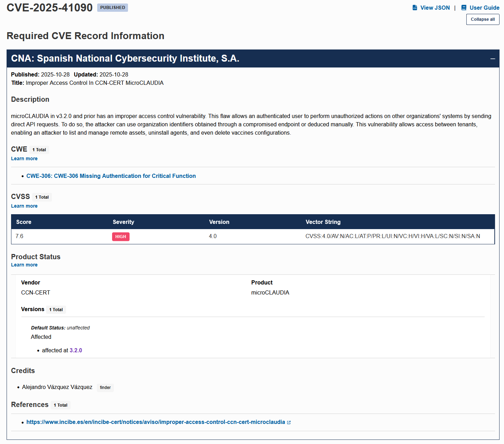Click the View JSON file icon

[x=415, y=8]
